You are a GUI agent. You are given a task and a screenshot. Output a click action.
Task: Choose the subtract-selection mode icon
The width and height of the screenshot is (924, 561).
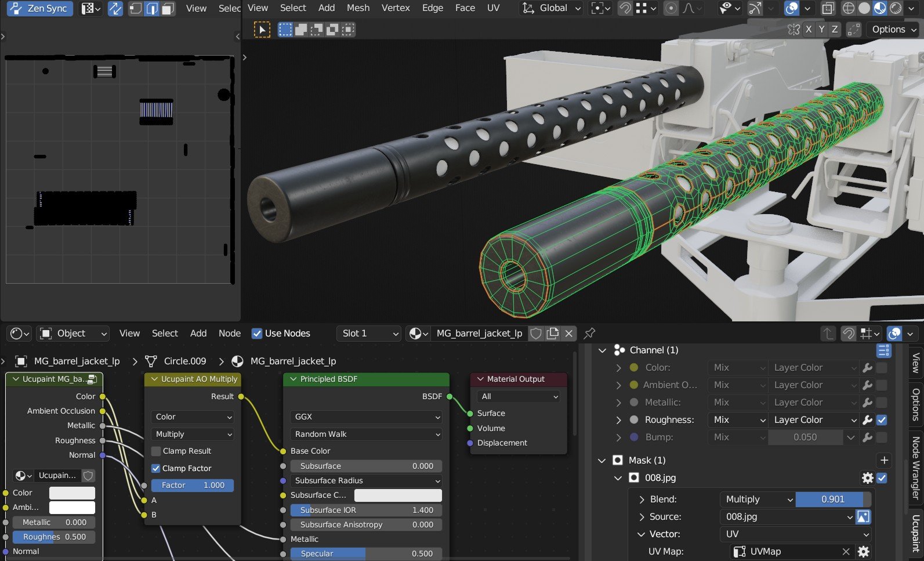point(317,30)
